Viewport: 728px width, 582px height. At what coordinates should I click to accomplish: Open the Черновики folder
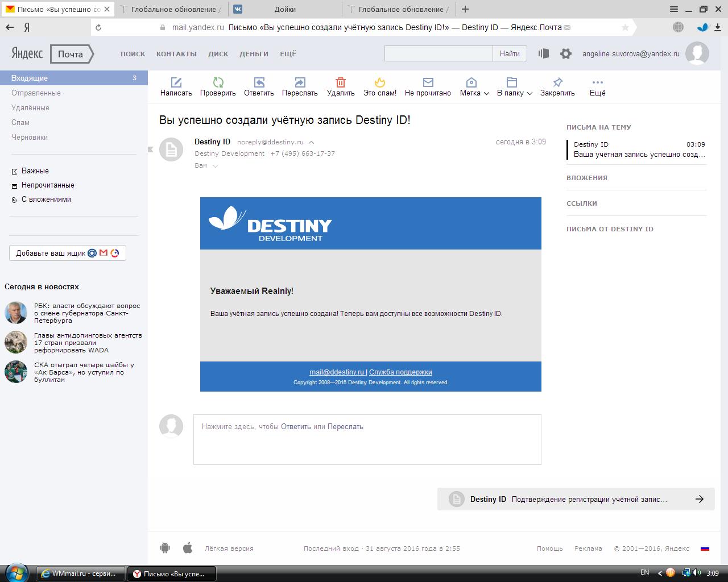30,137
